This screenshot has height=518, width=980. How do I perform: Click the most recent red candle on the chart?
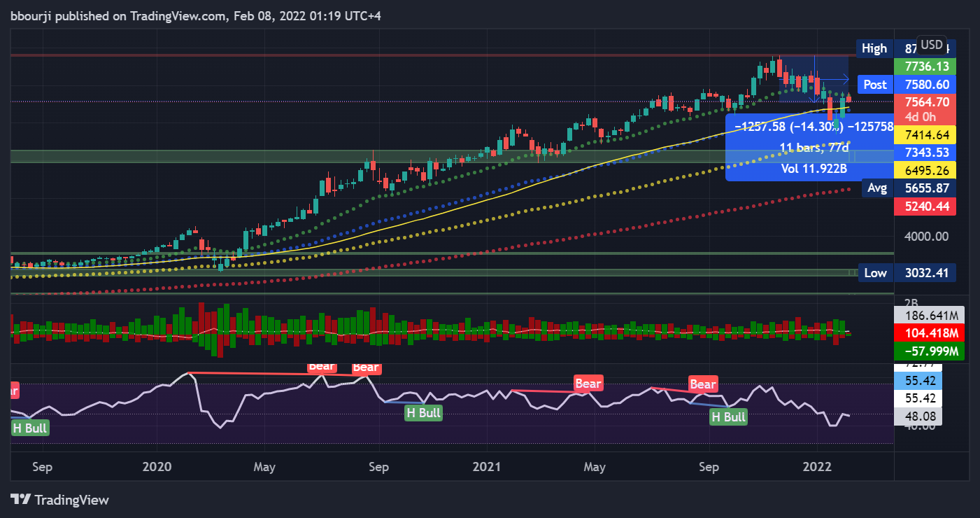[x=848, y=99]
